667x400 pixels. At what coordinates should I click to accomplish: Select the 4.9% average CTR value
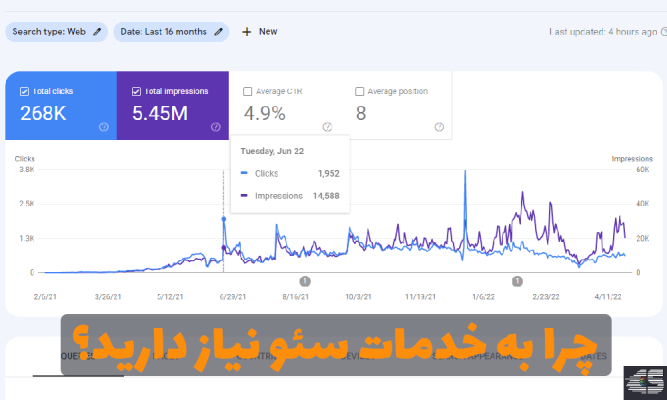coord(264,113)
